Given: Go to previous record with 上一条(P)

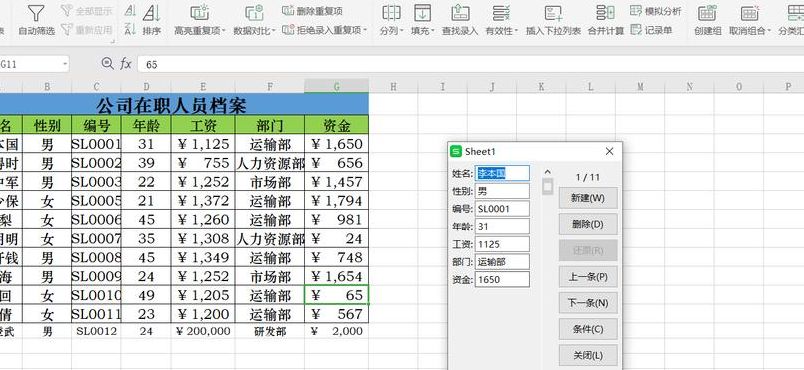Looking at the screenshot, I should [588, 277].
